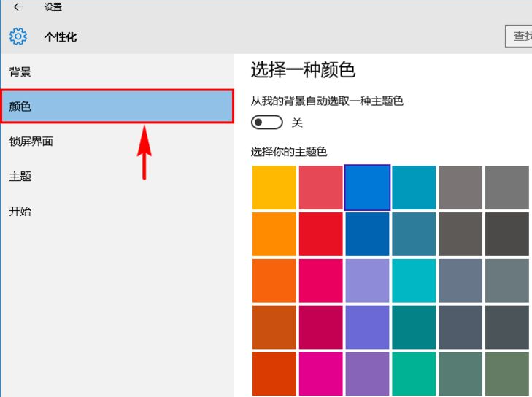Pick the bright orange color swatch
Image resolution: width=532 pixels, height=397 pixels.
point(274,234)
